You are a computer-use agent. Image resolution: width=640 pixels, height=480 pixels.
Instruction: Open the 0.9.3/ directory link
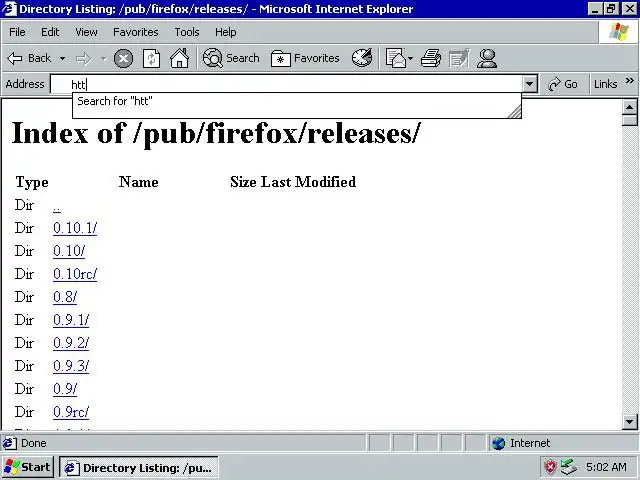(71, 366)
